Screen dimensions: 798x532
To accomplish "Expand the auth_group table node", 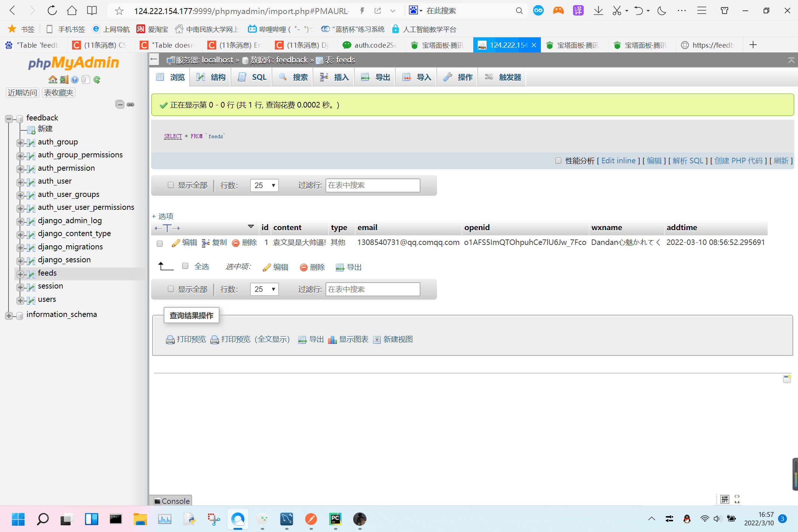I will click(20, 143).
